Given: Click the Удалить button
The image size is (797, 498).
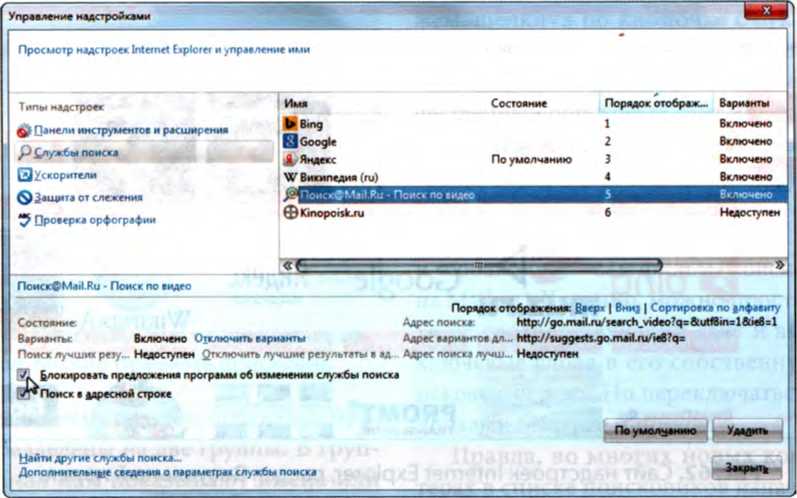Looking at the screenshot, I should click(x=747, y=431).
